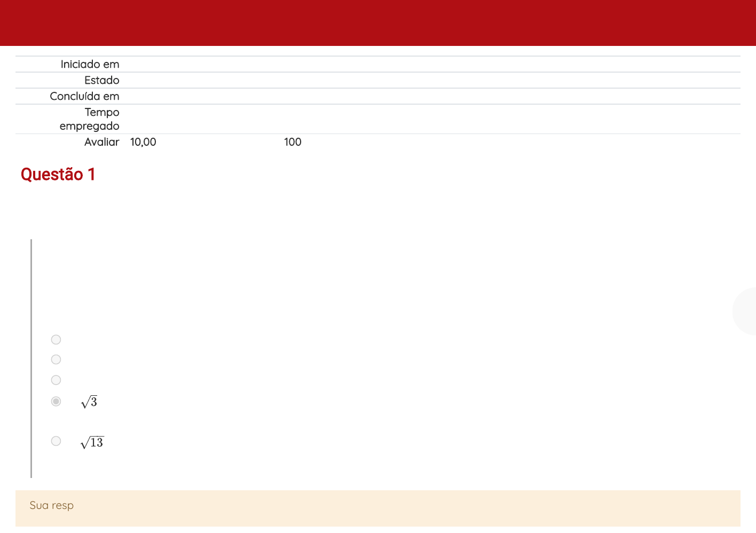
Task: Choose the radio button beside √13
Action: click(x=56, y=441)
